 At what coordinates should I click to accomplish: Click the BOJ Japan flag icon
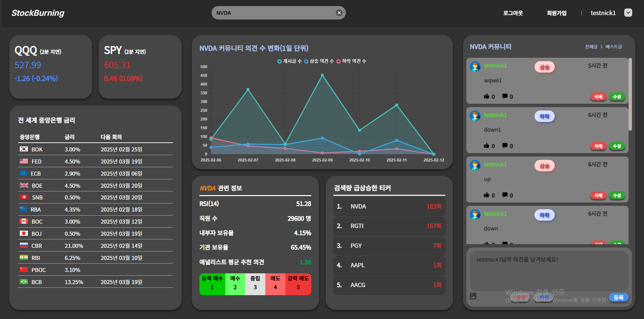pos(24,233)
